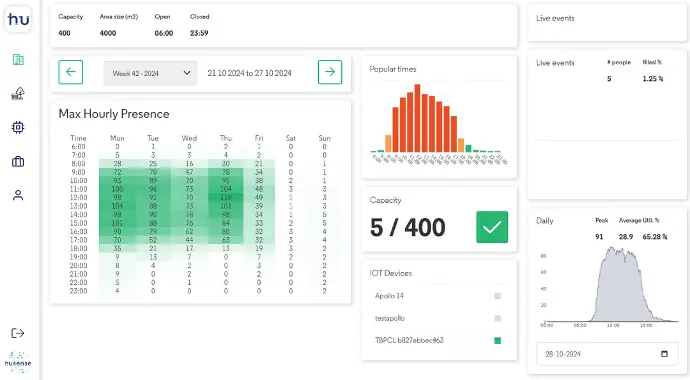This screenshot has height=380, width=690.
Task: Go to next week arrow
Action: [330, 72]
